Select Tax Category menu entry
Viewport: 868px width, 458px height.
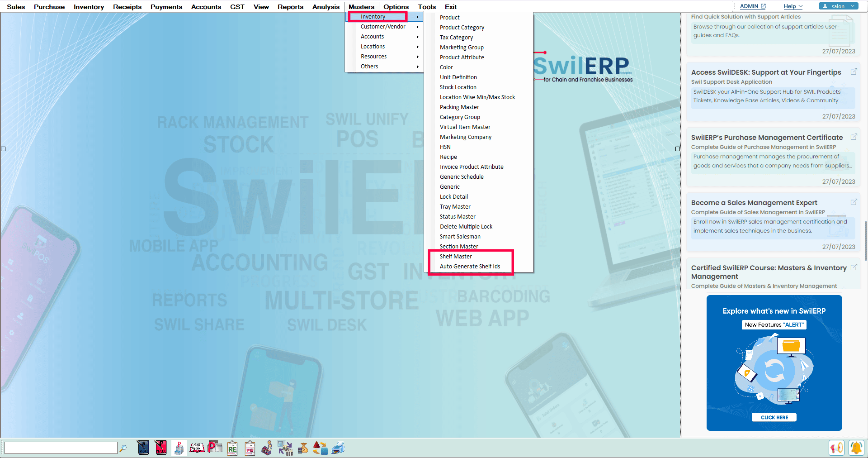tap(478, 38)
